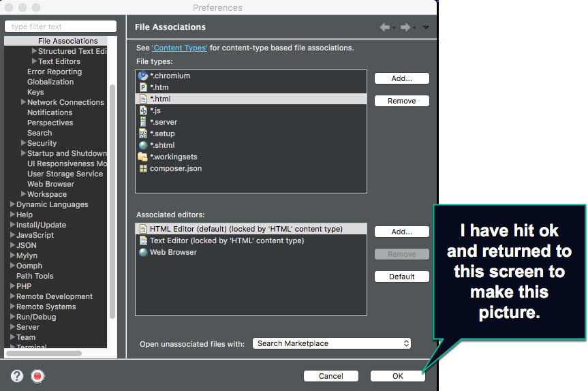This screenshot has height=391, width=588.
Task: Select 'Web Browser' in Associated editors list
Action: click(251, 252)
